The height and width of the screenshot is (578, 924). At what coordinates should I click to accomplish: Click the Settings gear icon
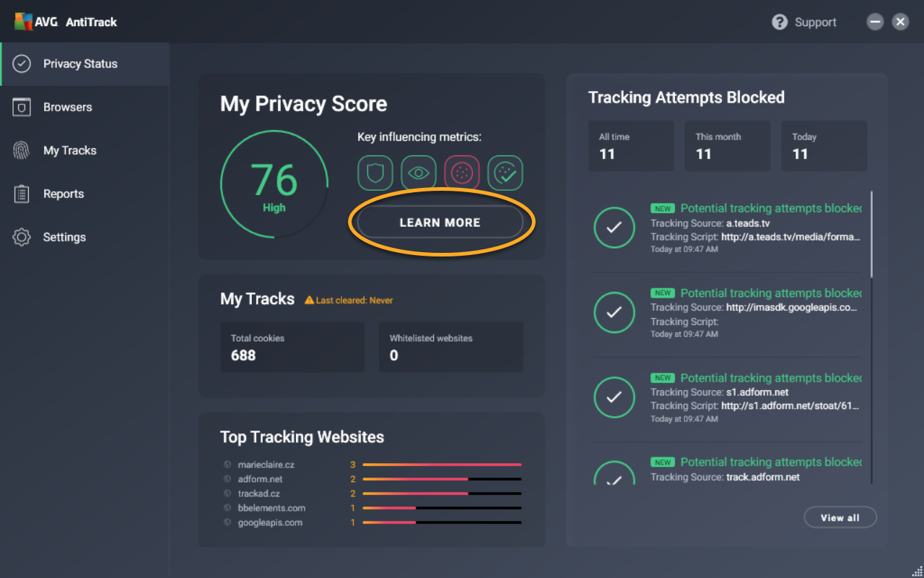[x=22, y=237]
